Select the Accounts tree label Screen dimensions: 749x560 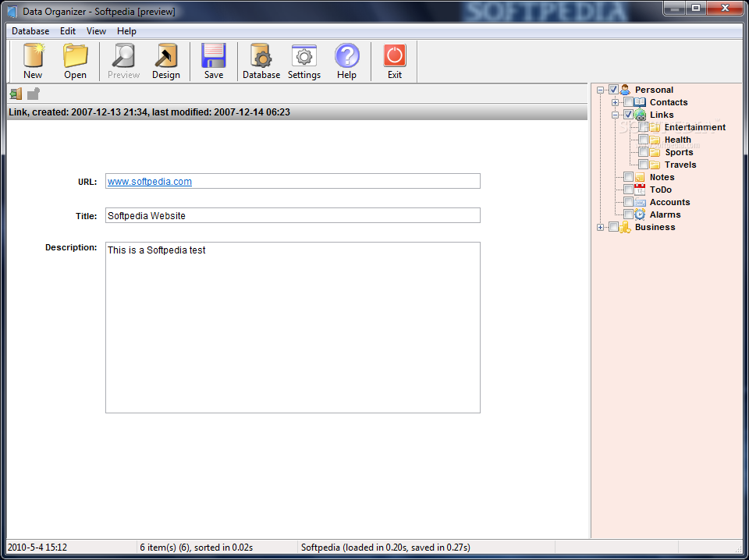click(x=669, y=202)
